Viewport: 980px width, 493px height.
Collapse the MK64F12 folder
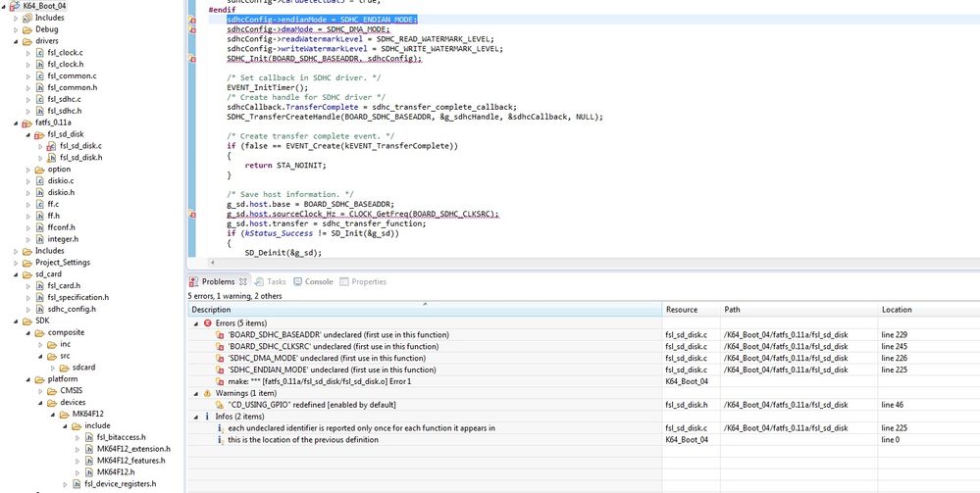point(53,415)
